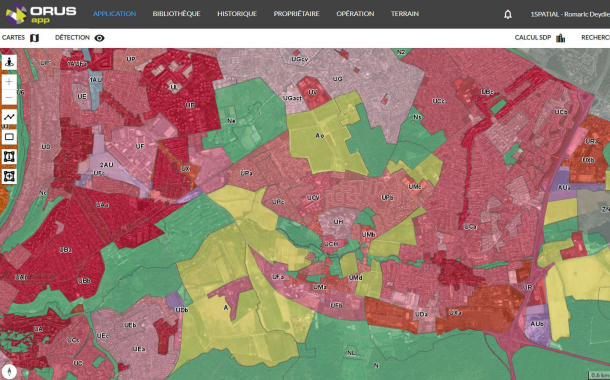610x380 pixels.
Task: Click the UMd zone label
Action: [x=356, y=278]
